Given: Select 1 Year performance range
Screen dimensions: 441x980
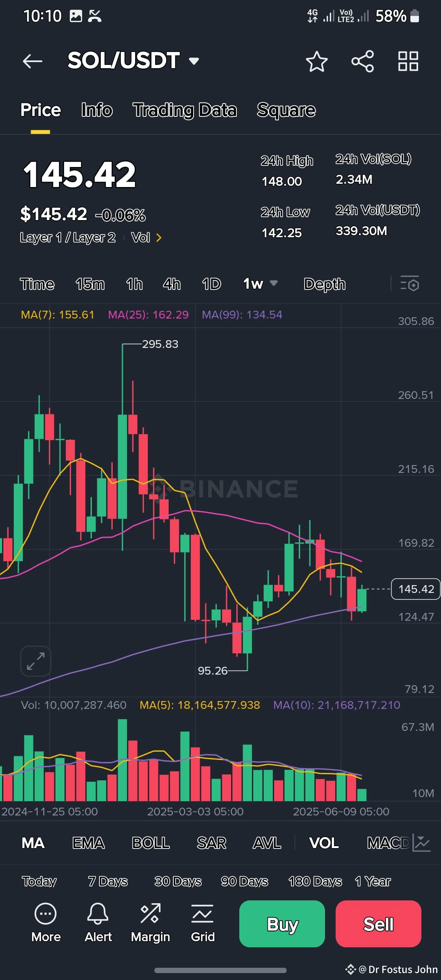Looking at the screenshot, I should 373,882.
